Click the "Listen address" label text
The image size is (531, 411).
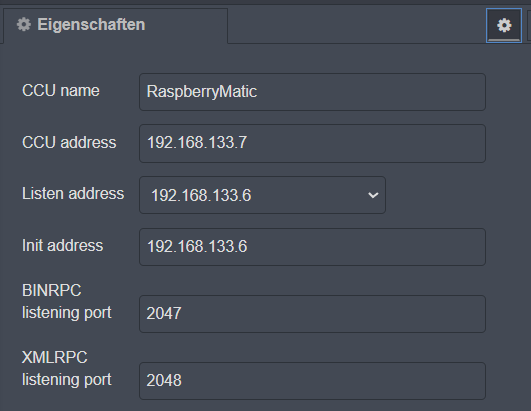point(73,194)
